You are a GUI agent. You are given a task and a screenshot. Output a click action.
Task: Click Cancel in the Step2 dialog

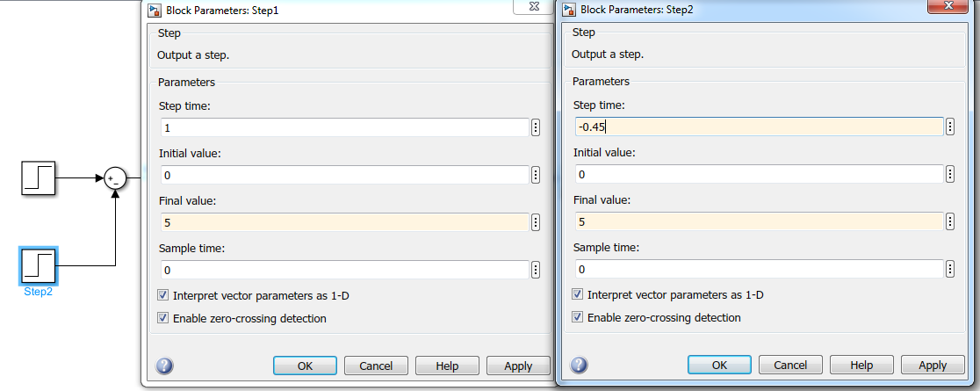(790, 366)
